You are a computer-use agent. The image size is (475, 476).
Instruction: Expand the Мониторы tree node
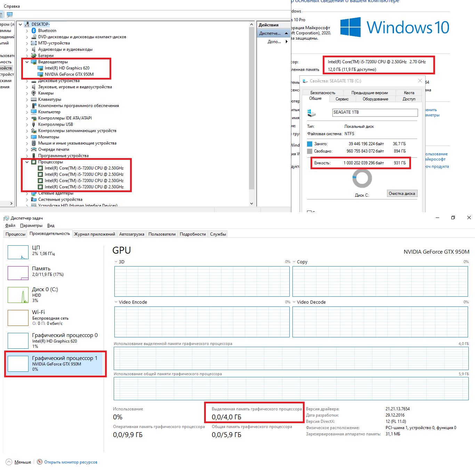tap(27, 137)
